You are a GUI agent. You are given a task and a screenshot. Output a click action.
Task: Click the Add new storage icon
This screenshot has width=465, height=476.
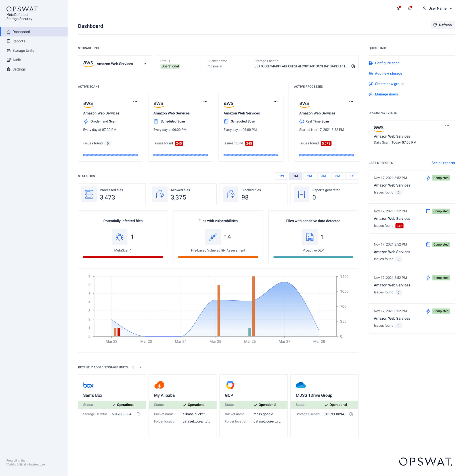click(x=370, y=73)
